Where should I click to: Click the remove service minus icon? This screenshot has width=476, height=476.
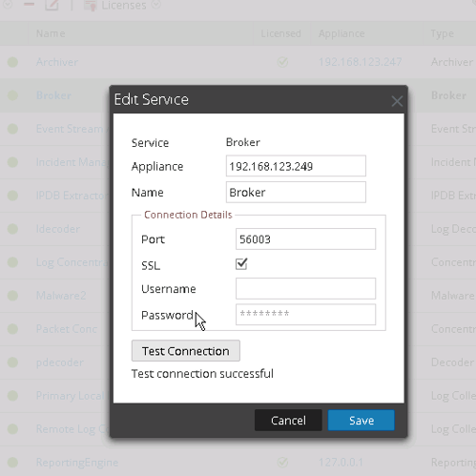29,4
